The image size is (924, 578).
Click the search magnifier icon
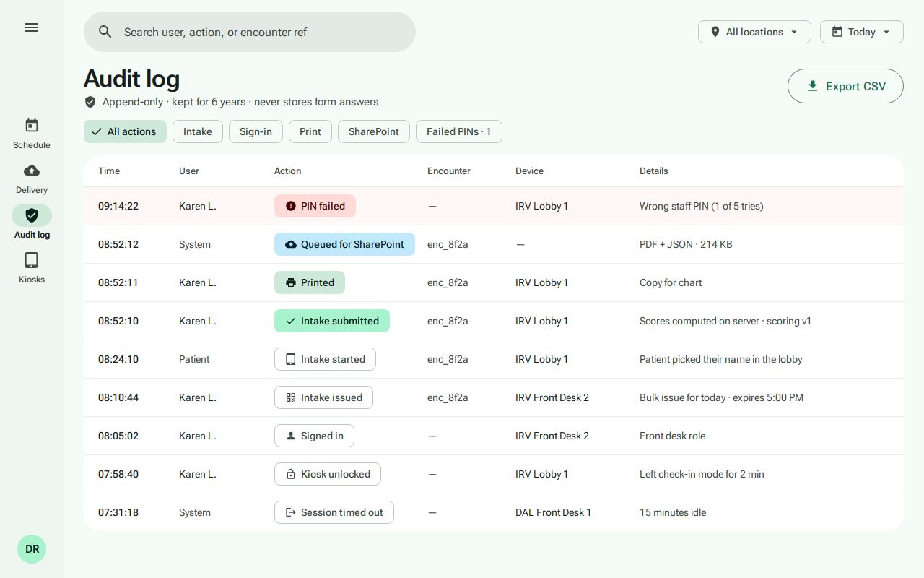point(105,32)
